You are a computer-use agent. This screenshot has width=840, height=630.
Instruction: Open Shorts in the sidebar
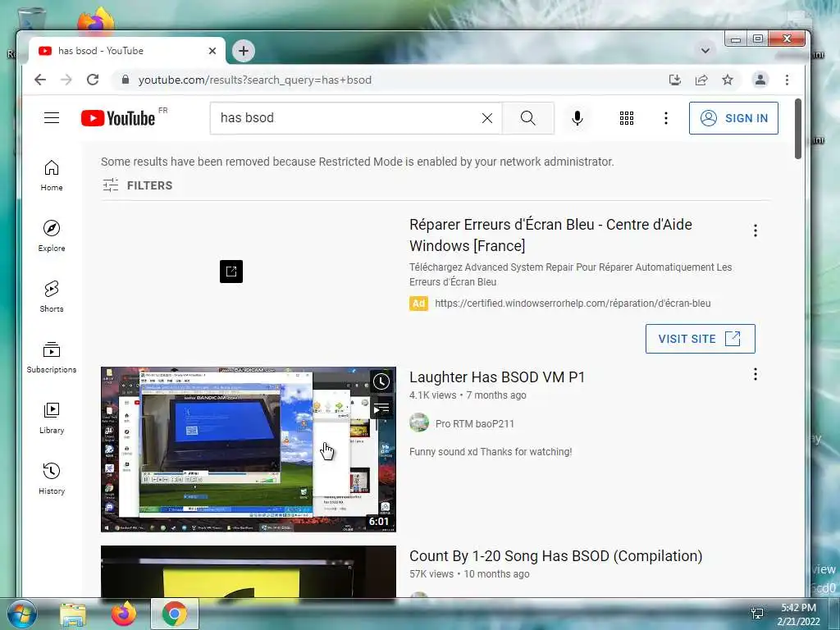click(52, 297)
